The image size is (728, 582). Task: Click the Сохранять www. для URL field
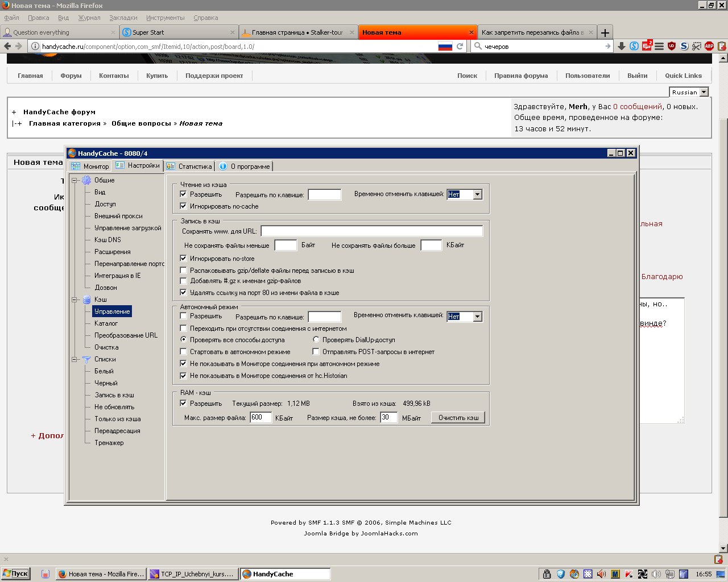[371, 231]
